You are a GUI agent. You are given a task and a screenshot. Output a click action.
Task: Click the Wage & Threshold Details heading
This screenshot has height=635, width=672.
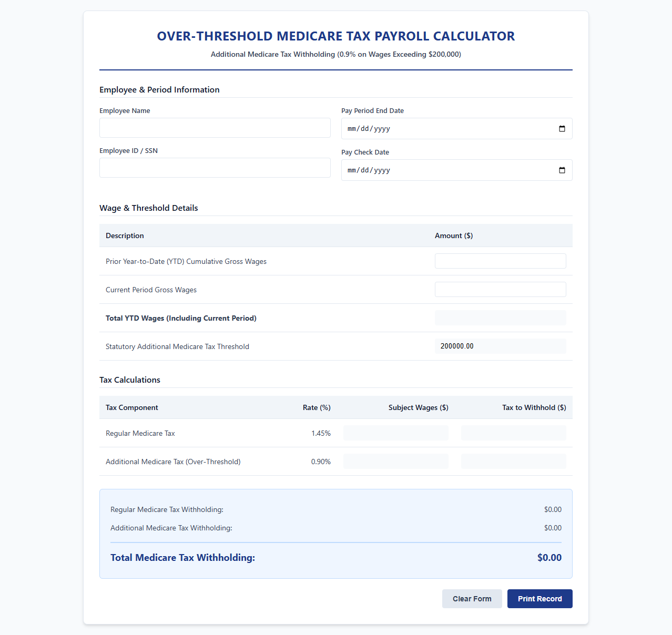click(x=149, y=208)
